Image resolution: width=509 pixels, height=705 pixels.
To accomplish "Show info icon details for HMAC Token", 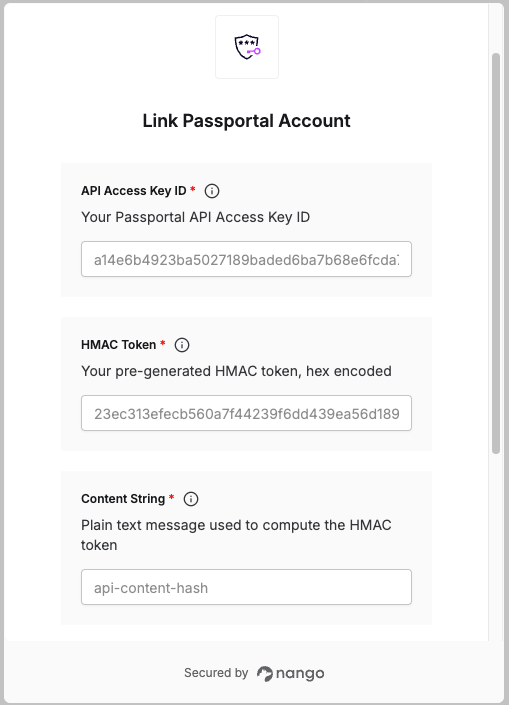I will point(182,345).
